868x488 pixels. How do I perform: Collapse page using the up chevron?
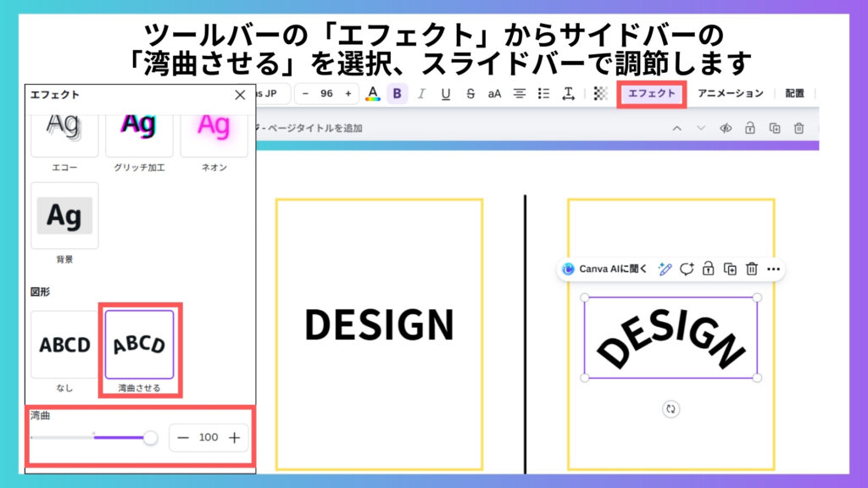pyautogui.click(x=676, y=128)
